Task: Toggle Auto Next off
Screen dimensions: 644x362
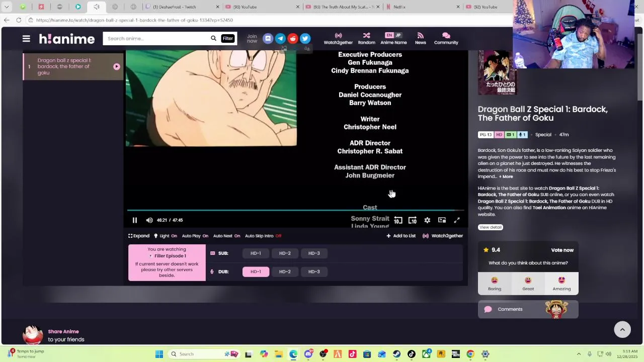Action: [226, 236]
